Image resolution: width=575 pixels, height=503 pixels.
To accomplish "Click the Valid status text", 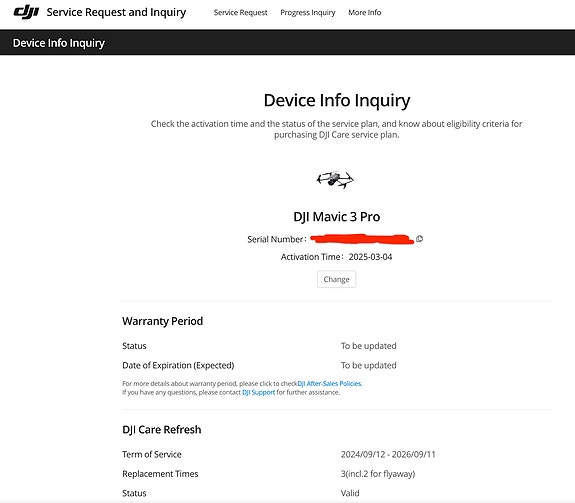I will (350, 493).
